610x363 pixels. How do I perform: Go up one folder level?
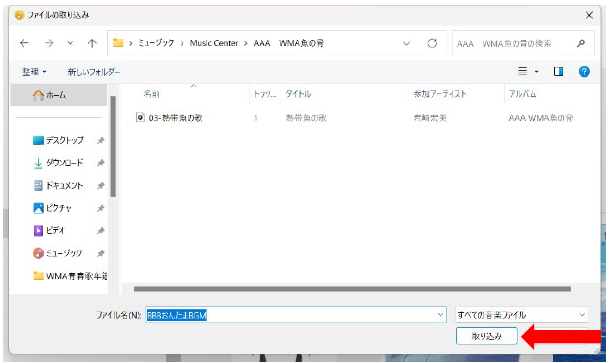click(92, 43)
